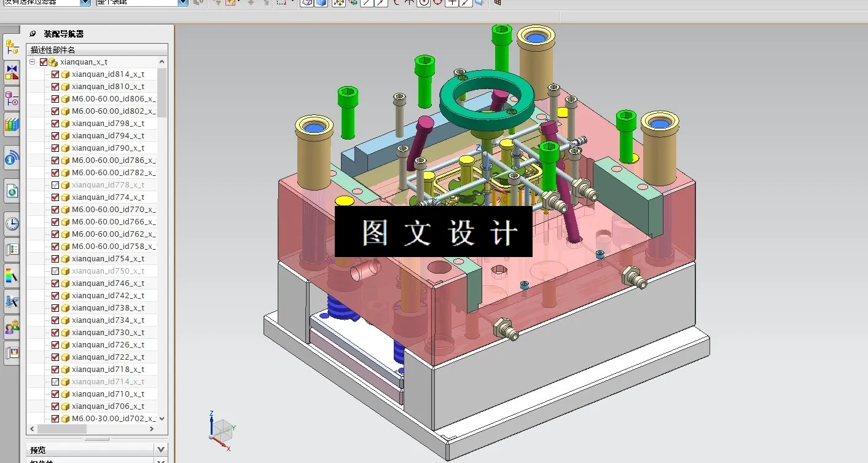Open the 整个装配 scope dropdown
This screenshot has width=868, height=463.
(183, 3)
